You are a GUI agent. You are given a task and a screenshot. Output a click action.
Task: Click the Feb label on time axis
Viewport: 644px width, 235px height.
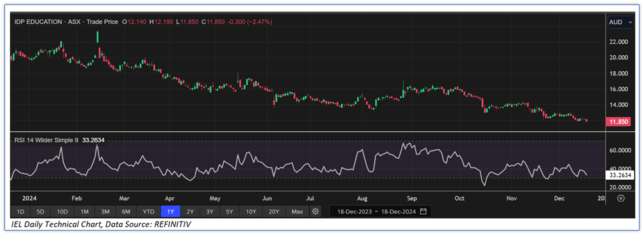(77, 199)
